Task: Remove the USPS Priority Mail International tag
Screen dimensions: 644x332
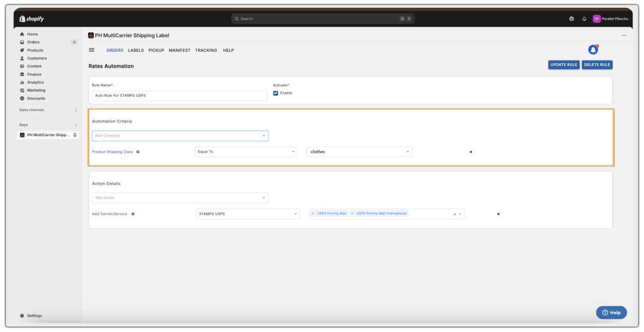Action: pyautogui.click(x=352, y=214)
